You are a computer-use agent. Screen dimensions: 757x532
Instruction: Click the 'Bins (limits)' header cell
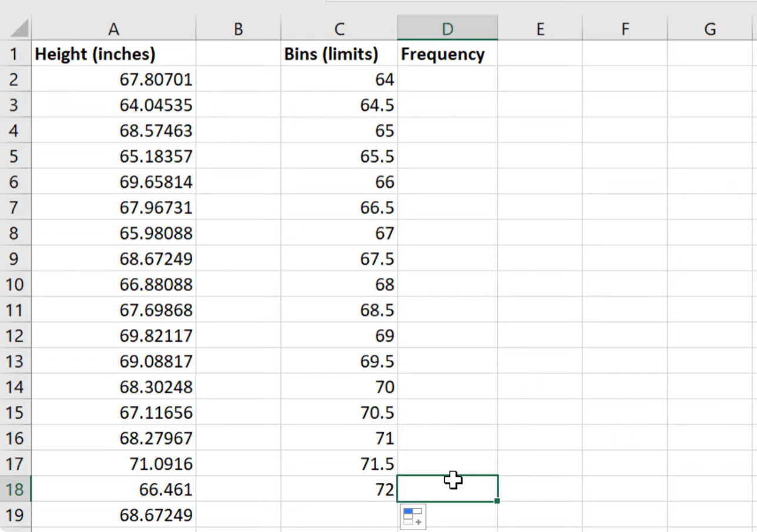339,54
